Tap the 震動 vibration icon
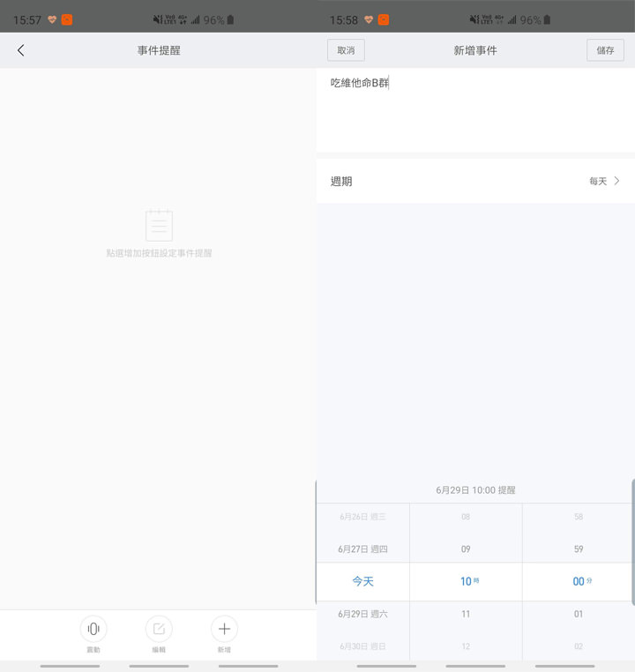 tap(93, 629)
